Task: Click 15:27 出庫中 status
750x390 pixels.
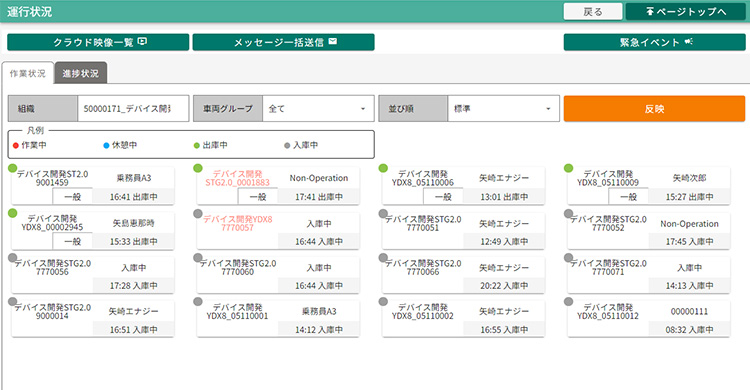Action: pos(689,197)
